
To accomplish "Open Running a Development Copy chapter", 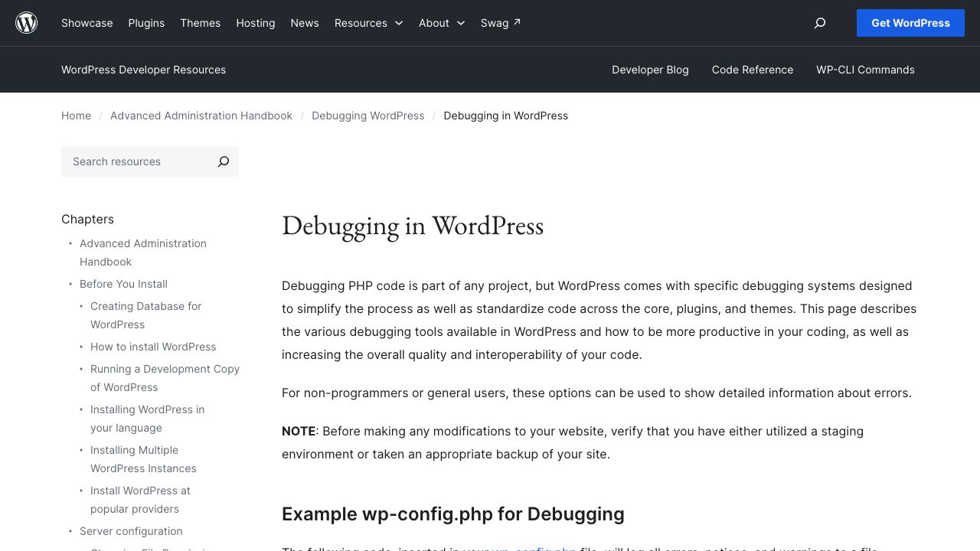I will [x=165, y=378].
